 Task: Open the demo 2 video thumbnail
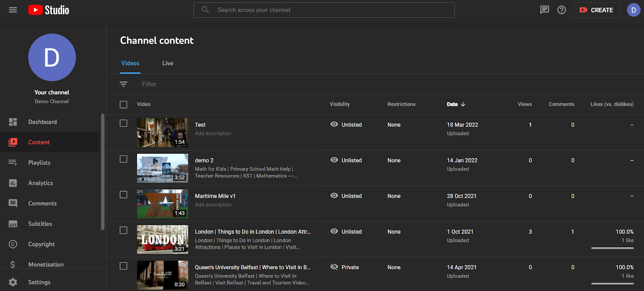(163, 168)
